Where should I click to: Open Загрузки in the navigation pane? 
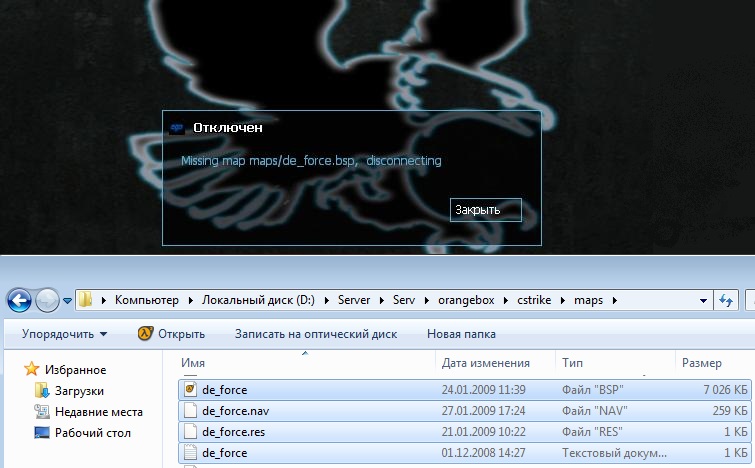tap(79, 390)
